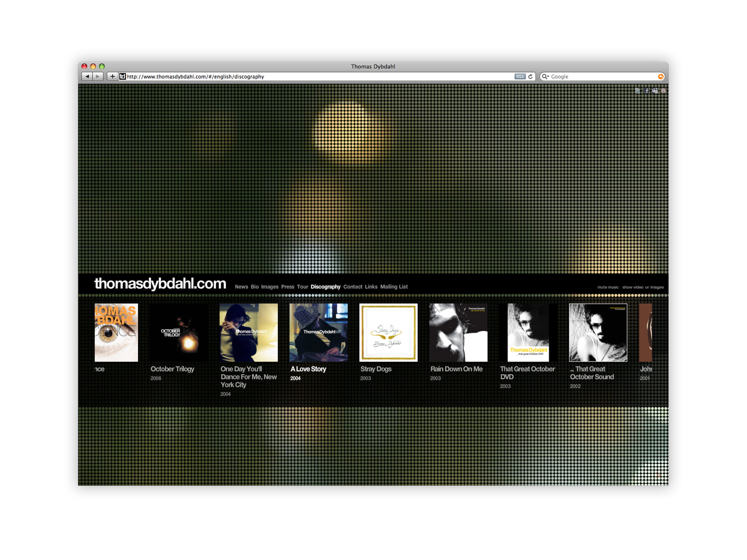
Task: Open the Stray Dogs album cover
Action: (x=389, y=332)
